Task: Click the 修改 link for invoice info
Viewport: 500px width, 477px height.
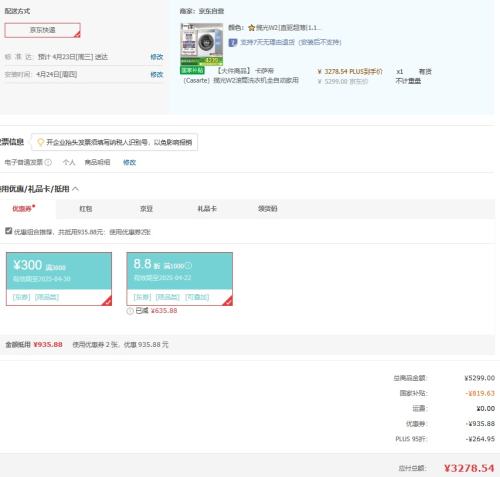Action: (x=129, y=162)
